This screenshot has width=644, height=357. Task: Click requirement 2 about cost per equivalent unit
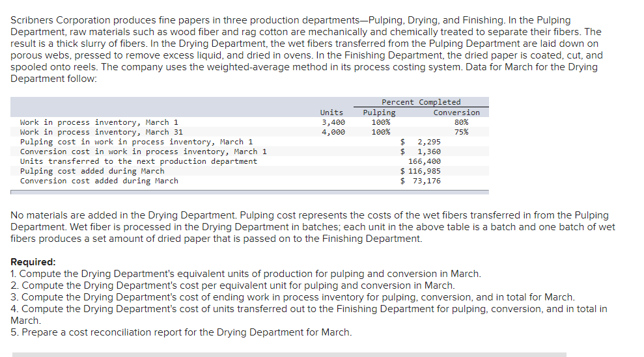(x=232, y=285)
